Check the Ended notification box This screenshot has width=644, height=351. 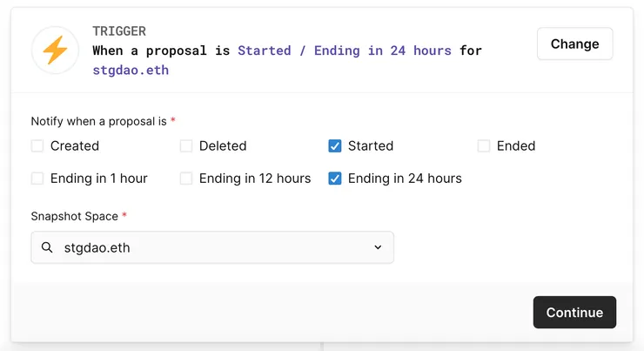pyautogui.click(x=484, y=146)
